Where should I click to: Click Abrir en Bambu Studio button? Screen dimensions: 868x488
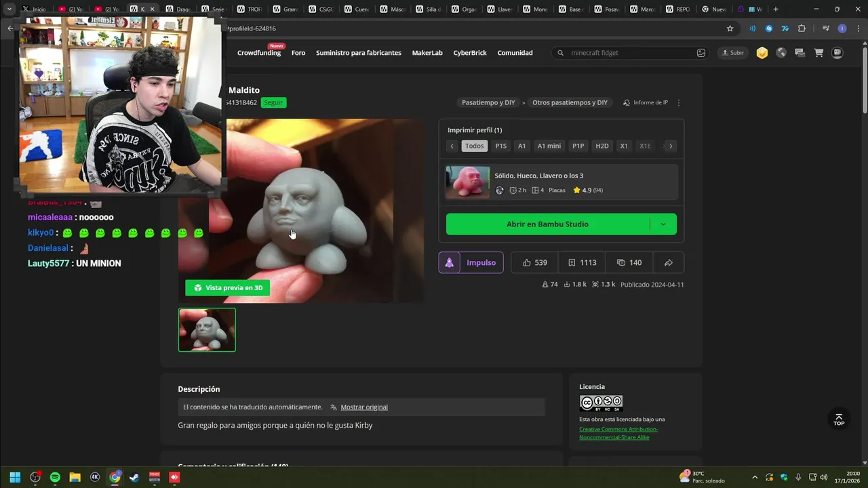click(x=548, y=224)
